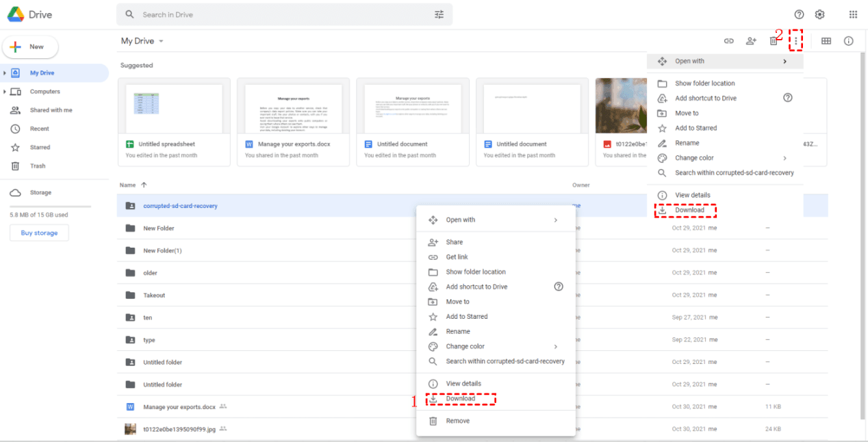Open the Support help icon
The height and width of the screenshot is (442, 868).
click(799, 14)
